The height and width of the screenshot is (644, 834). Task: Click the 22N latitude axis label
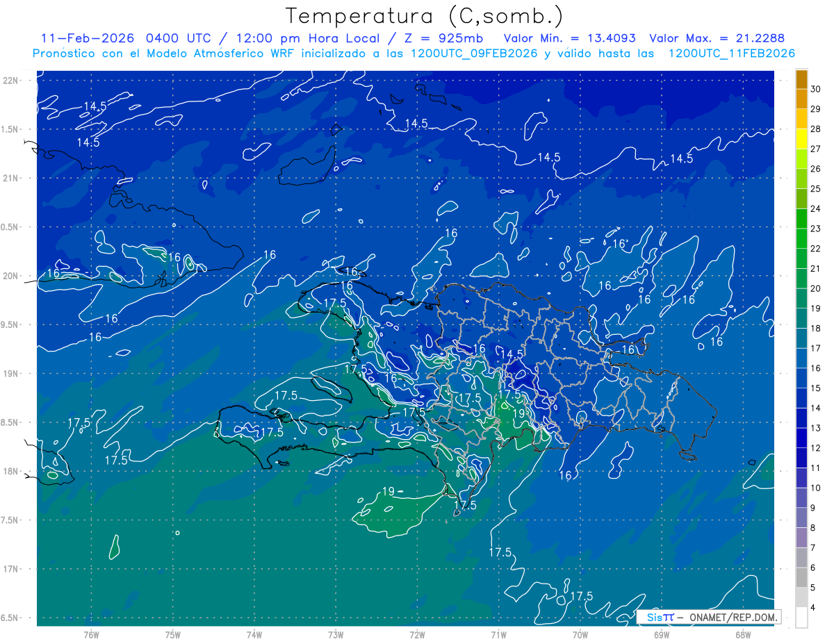coord(10,81)
